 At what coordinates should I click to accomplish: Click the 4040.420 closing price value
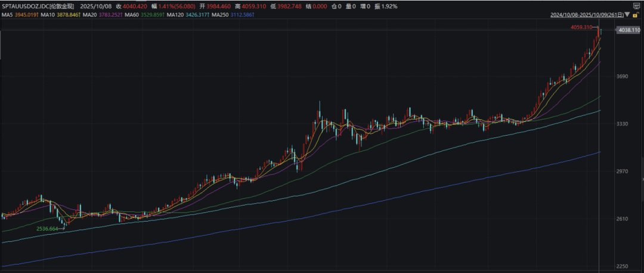pyautogui.click(x=135, y=6)
